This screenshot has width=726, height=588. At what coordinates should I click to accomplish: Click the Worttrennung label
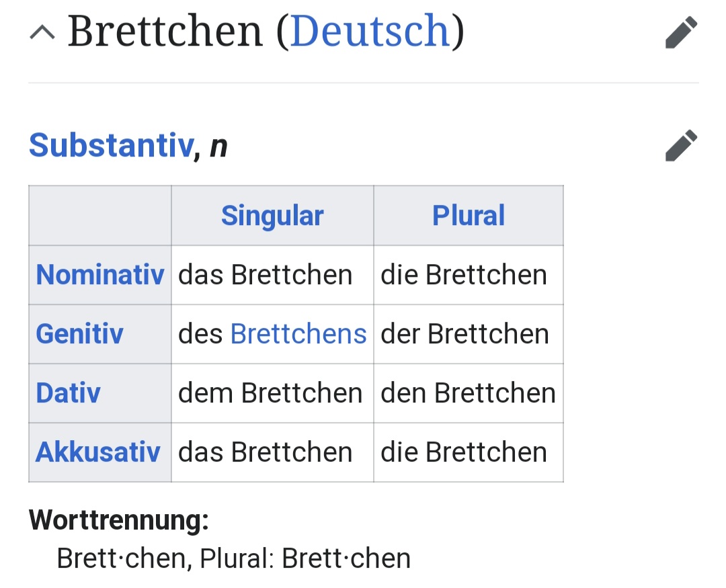pyautogui.click(x=119, y=519)
